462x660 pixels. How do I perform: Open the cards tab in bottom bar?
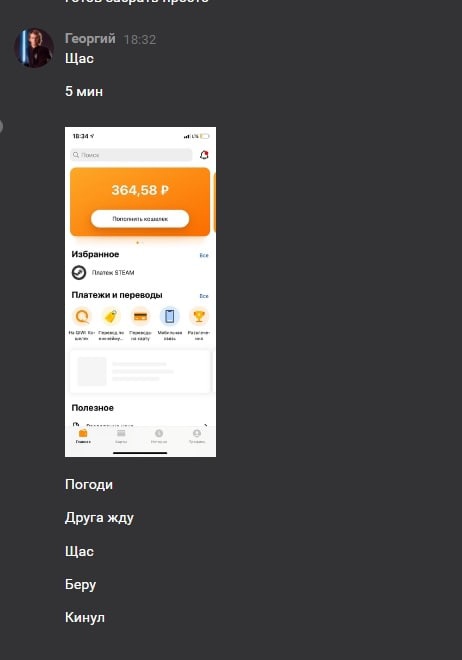coord(121,436)
